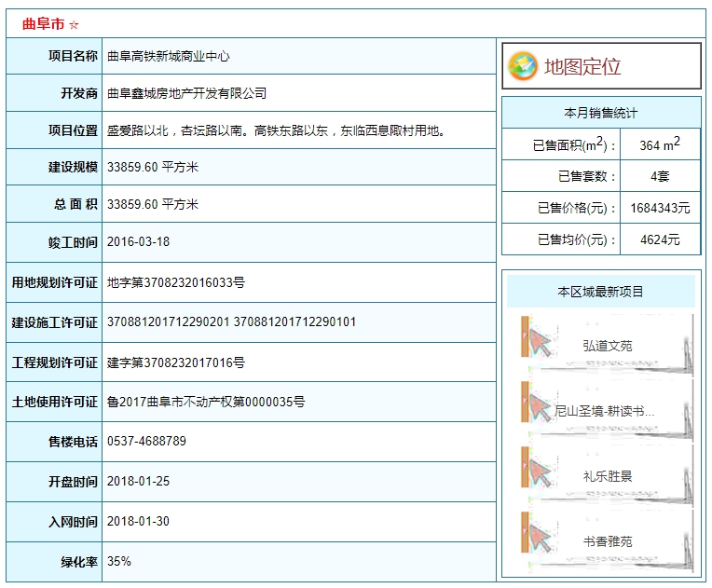Click the 建设施工许可证 row label
712x588 pixels.
54,322
